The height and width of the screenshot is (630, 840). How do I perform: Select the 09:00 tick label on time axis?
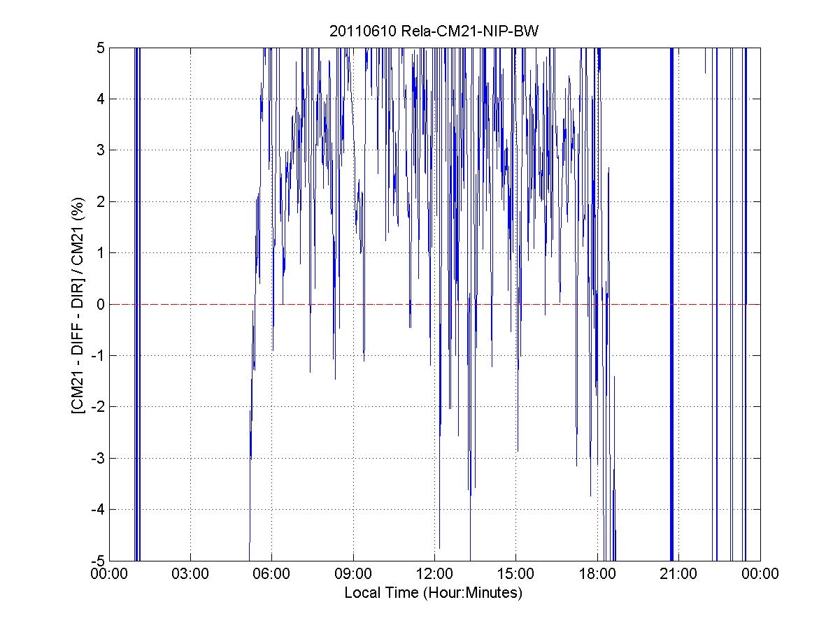(353, 574)
